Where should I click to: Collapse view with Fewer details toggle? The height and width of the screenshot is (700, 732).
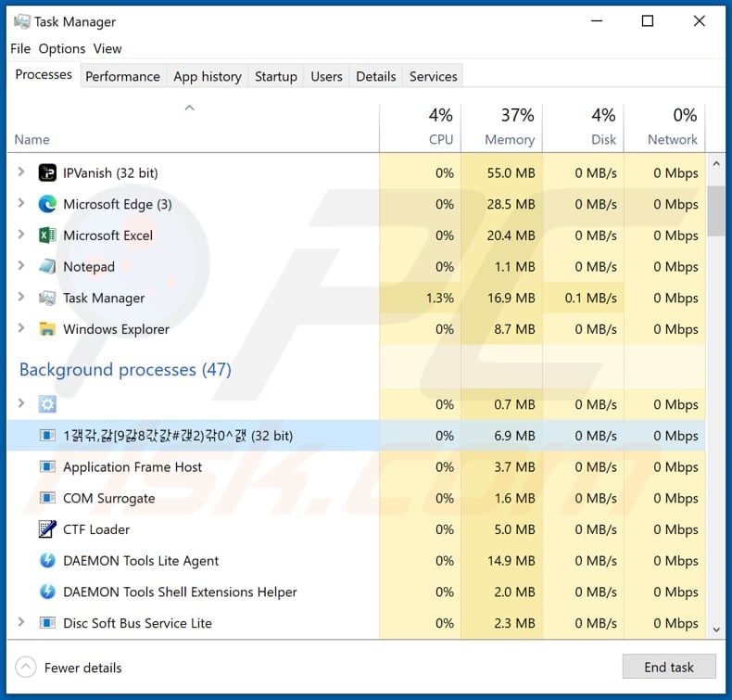coord(70,668)
